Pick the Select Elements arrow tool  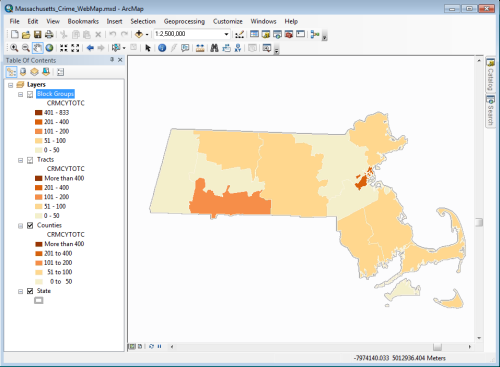click(x=148, y=48)
